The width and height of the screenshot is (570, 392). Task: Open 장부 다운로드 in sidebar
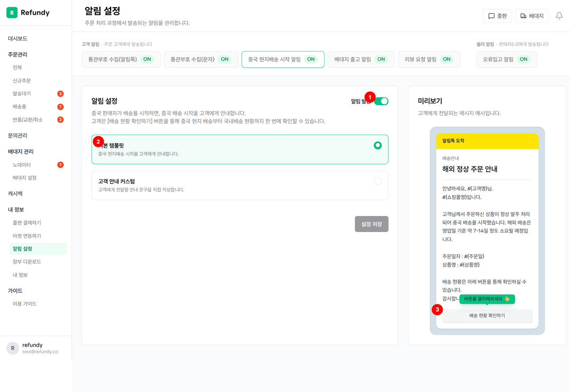(27, 262)
